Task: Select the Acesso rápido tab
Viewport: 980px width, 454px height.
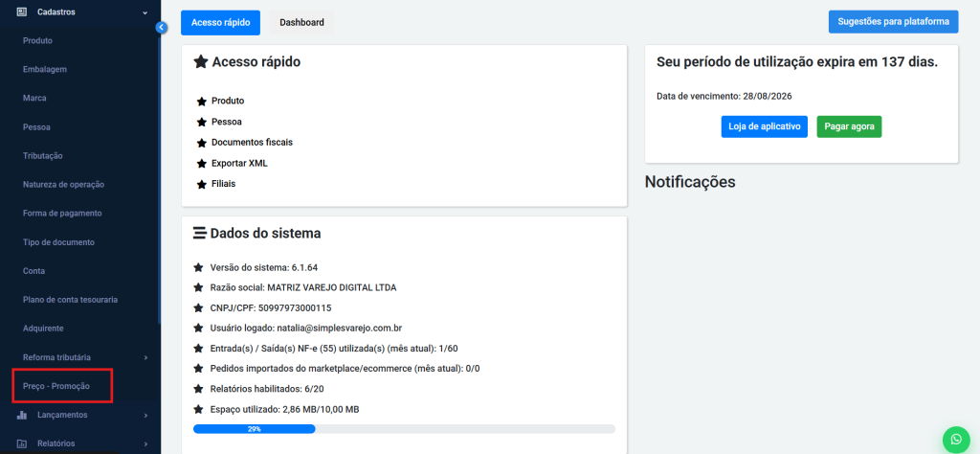Action: [220, 22]
